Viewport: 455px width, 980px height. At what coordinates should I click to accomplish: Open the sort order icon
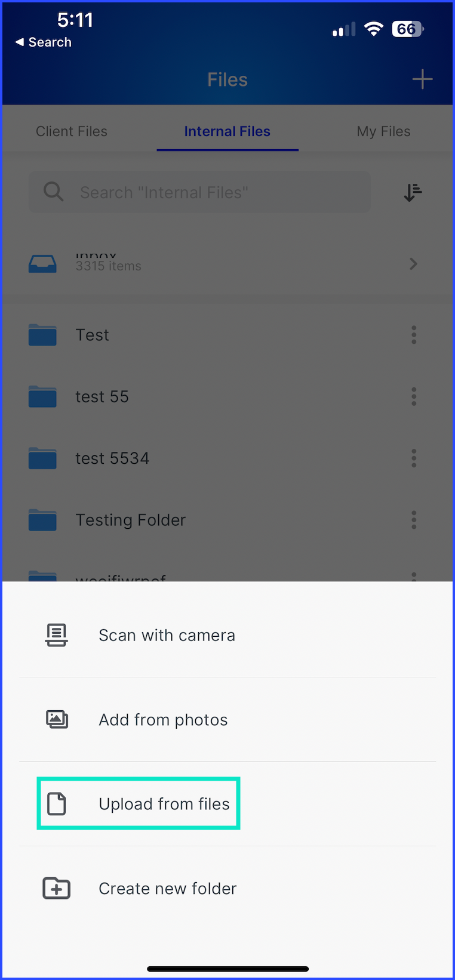click(413, 192)
